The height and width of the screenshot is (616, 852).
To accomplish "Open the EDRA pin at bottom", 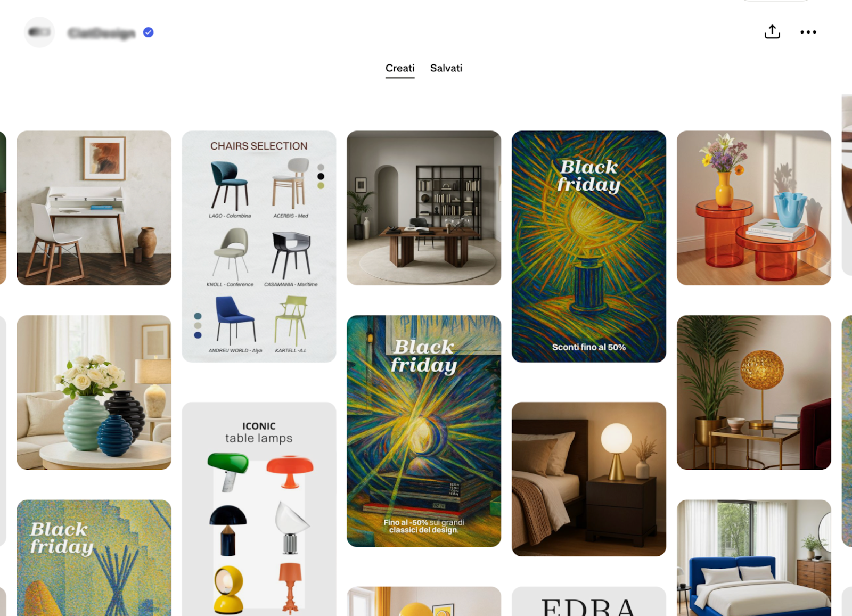I will [589, 602].
